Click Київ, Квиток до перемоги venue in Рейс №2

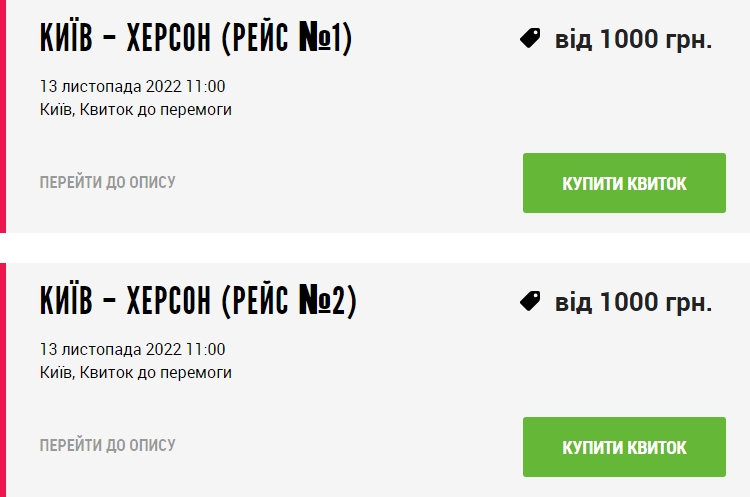click(x=136, y=372)
